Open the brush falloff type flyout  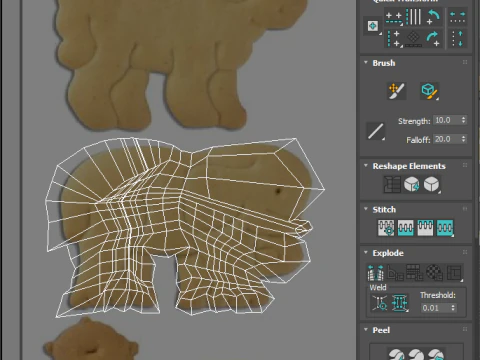[375, 131]
